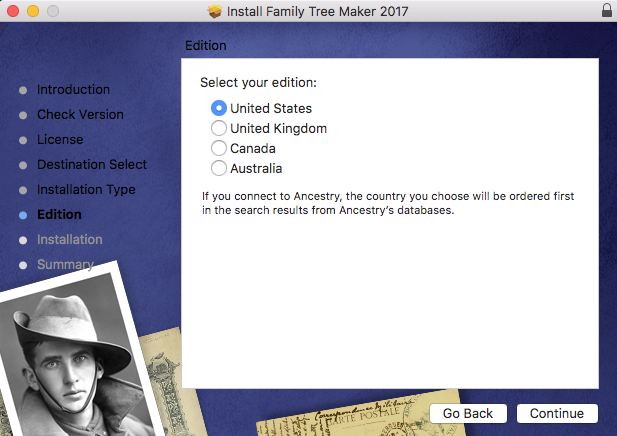Go Back to the previous step
The width and height of the screenshot is (617, 436).
[x=468, y=414]
